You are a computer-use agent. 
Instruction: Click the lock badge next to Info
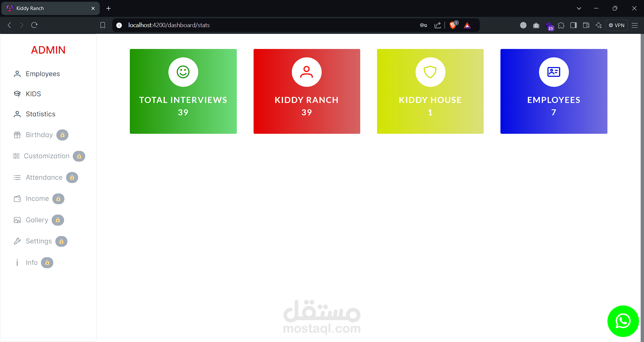[47, 263]
